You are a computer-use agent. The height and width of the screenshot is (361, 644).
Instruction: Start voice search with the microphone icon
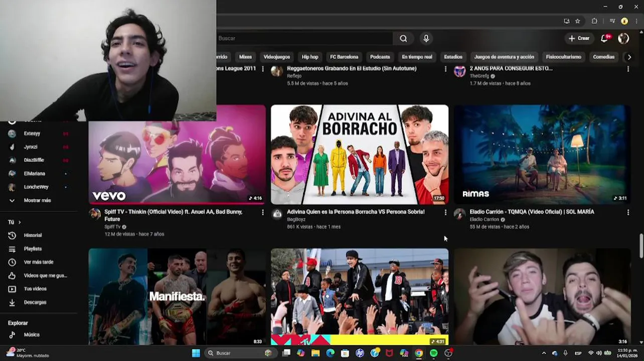click(x=426, y=39)
